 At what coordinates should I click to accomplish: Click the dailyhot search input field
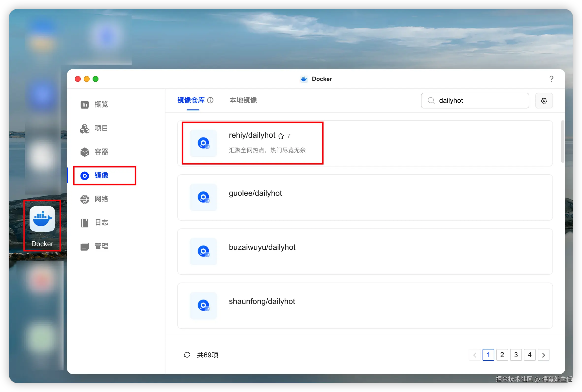475,101
